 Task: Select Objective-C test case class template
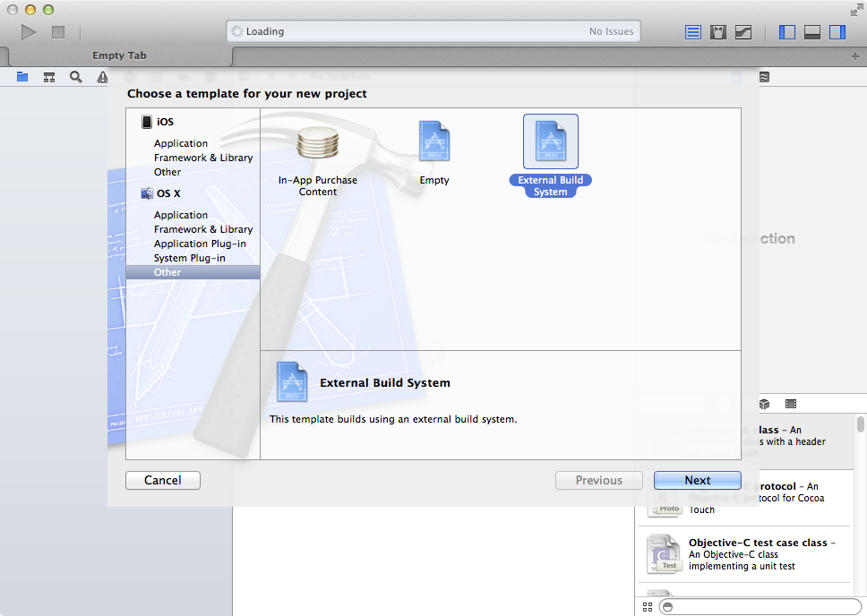[744, 554]
